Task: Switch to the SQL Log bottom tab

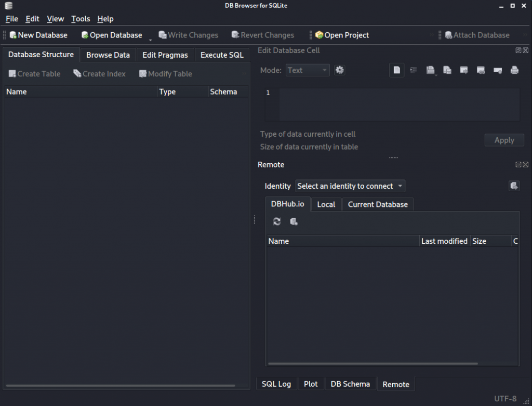Action: pyautogui.click(x=276, y=384)
